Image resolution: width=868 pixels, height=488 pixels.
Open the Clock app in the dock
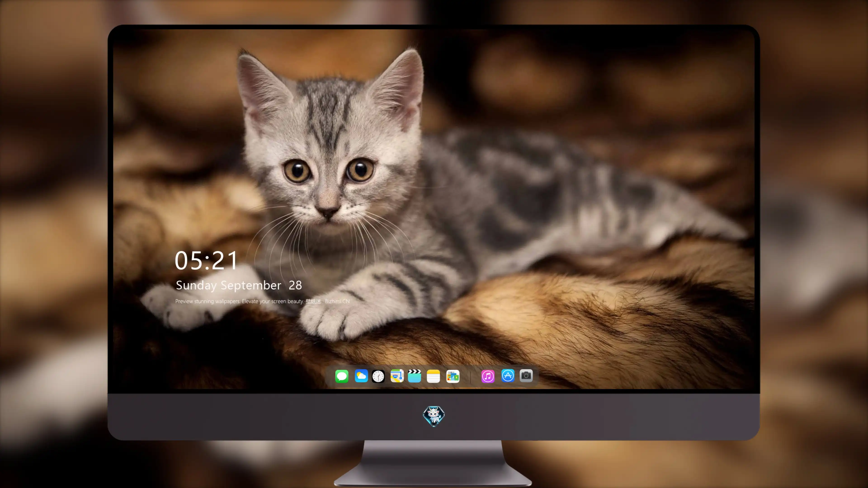(x=378, y=376)
